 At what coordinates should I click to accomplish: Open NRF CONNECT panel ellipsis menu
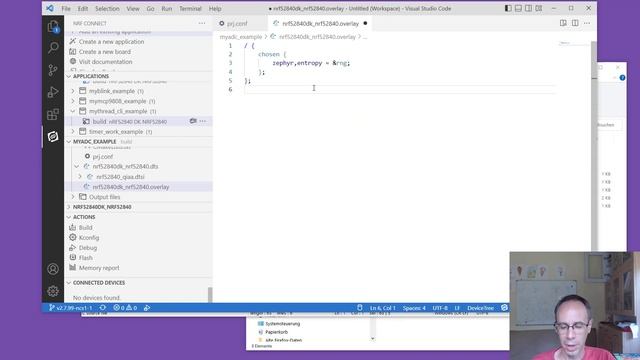[202, 23]
